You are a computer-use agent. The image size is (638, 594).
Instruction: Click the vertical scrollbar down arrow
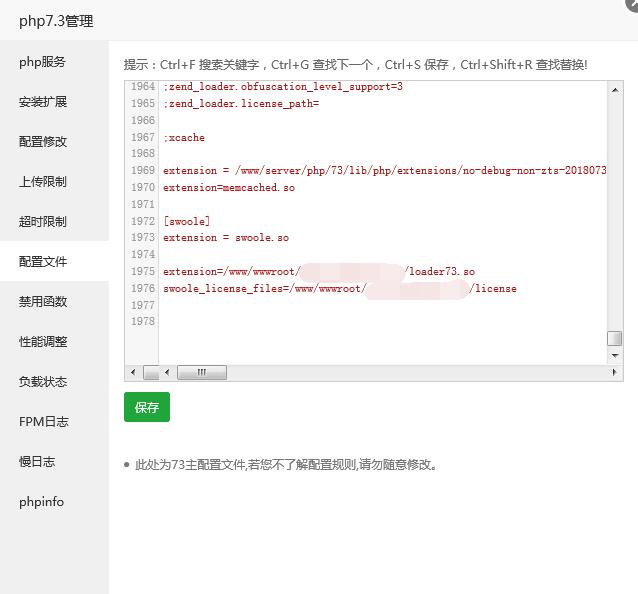click(x=615, y=356)
